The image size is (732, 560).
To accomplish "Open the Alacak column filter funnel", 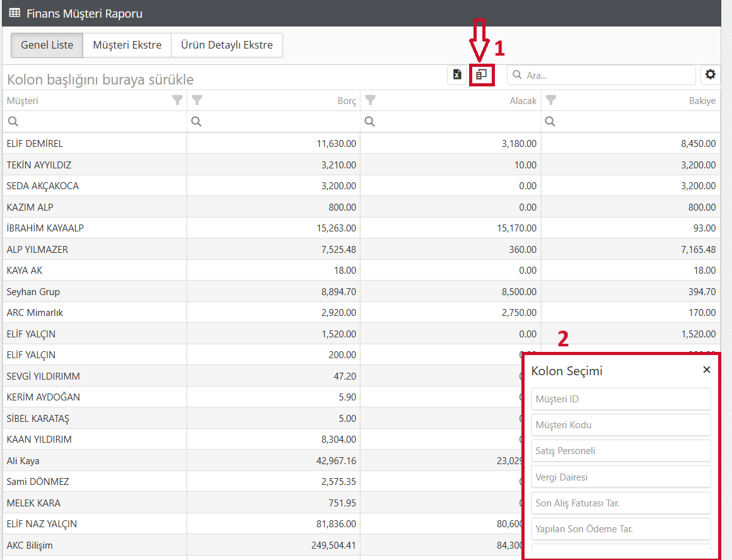I will point(371,100).
